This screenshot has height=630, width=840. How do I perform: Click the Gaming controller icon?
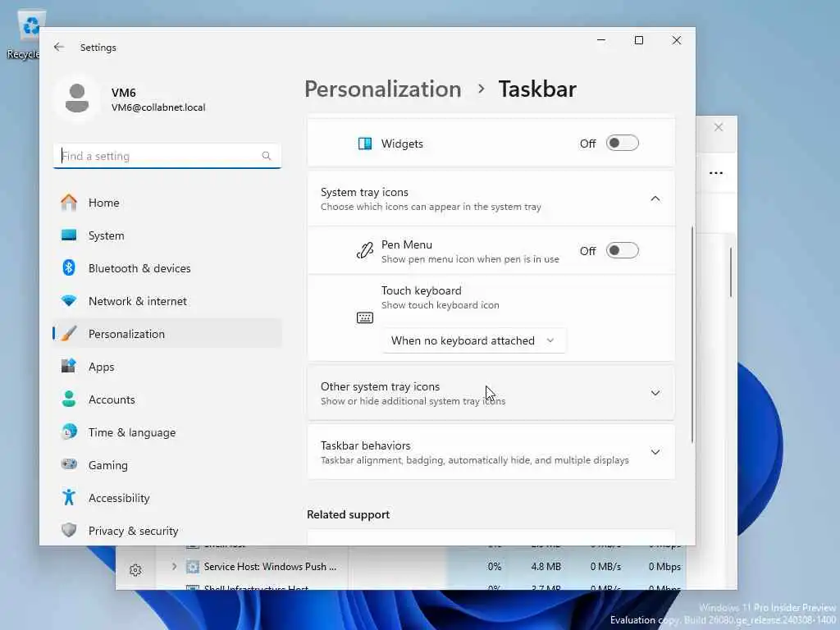tap(69, 464)
